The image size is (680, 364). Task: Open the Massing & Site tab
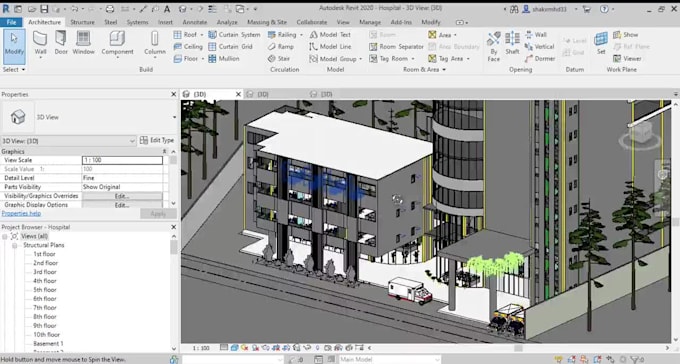(x=267, y=22)
